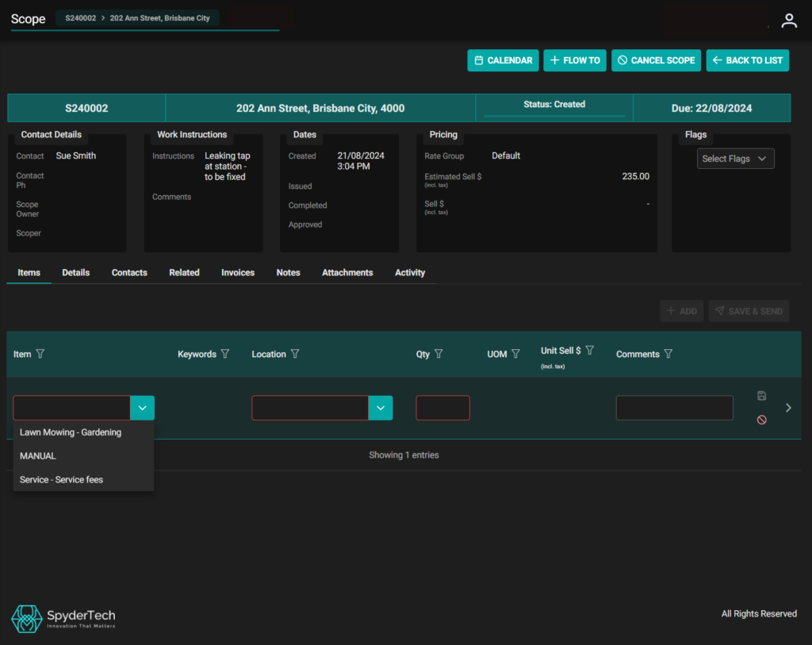Switch to the Attachments tab
Screen dimensions: 812x645
[x=347, y=272]
